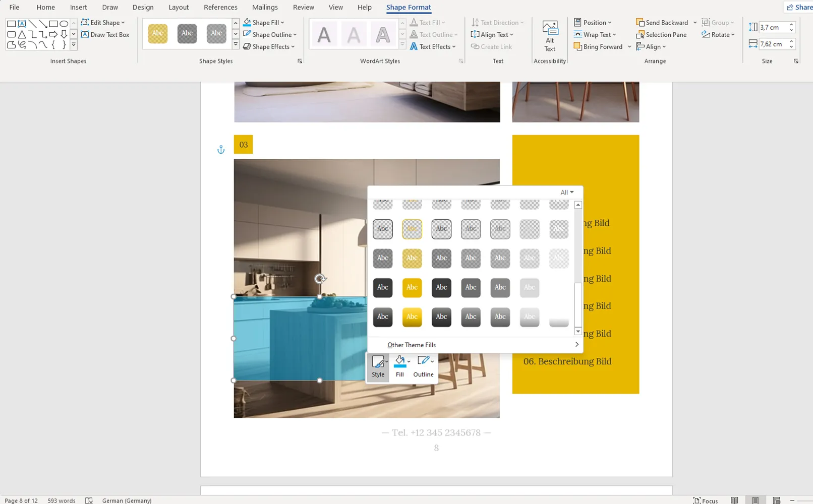Open Align Text dropdown
This screenshot has height=504, width=813.
click(x=492, y=35)
